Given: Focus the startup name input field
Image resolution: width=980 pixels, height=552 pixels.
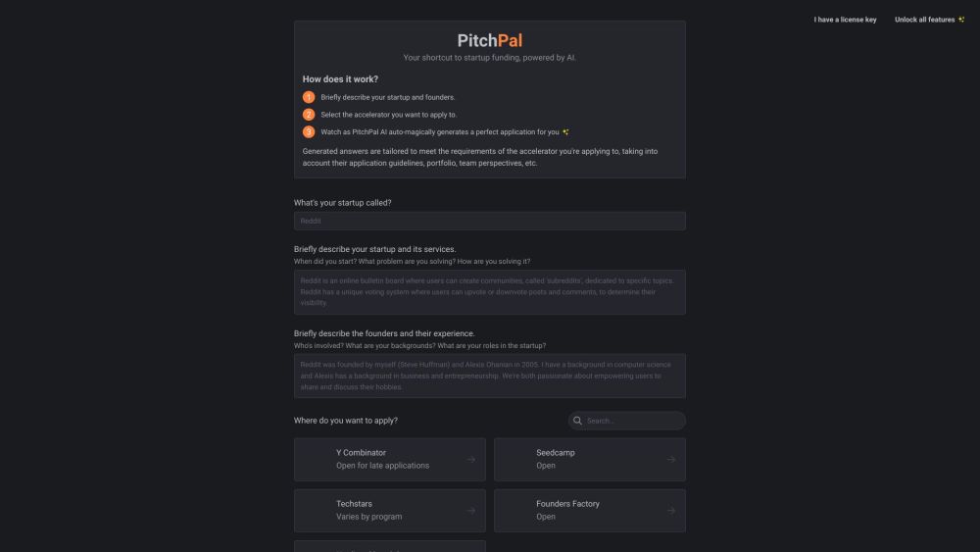Looking at the screenshot, I should click(489, 222).
